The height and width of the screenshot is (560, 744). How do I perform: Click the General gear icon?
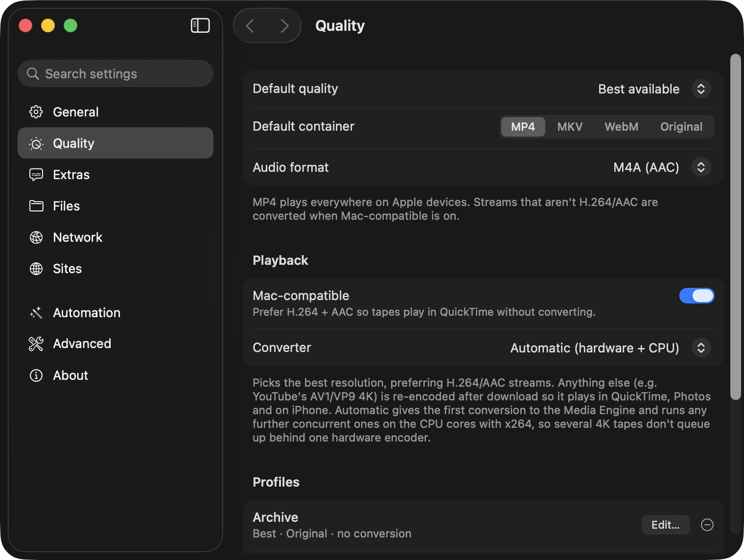tap(36, 112)
